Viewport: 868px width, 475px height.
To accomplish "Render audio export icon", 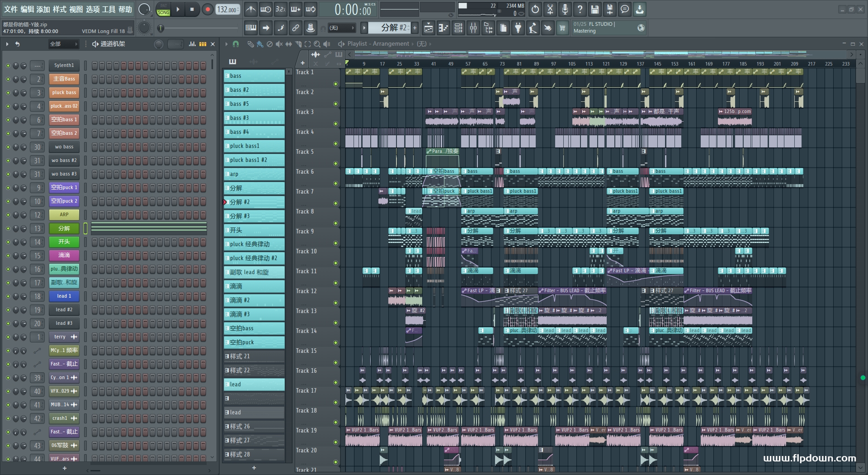I will point(610,9).
